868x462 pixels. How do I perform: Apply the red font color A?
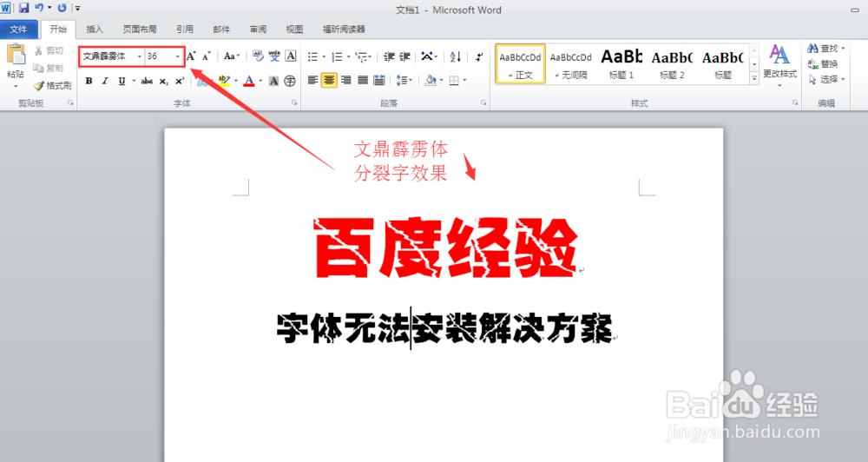click(249, 81)
